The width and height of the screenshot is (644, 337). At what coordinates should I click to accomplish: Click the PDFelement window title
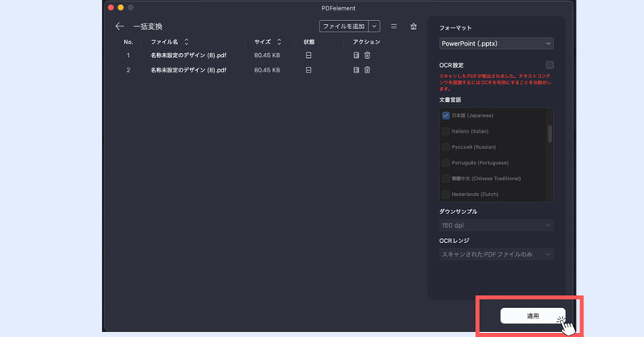(x=338, y=8)
